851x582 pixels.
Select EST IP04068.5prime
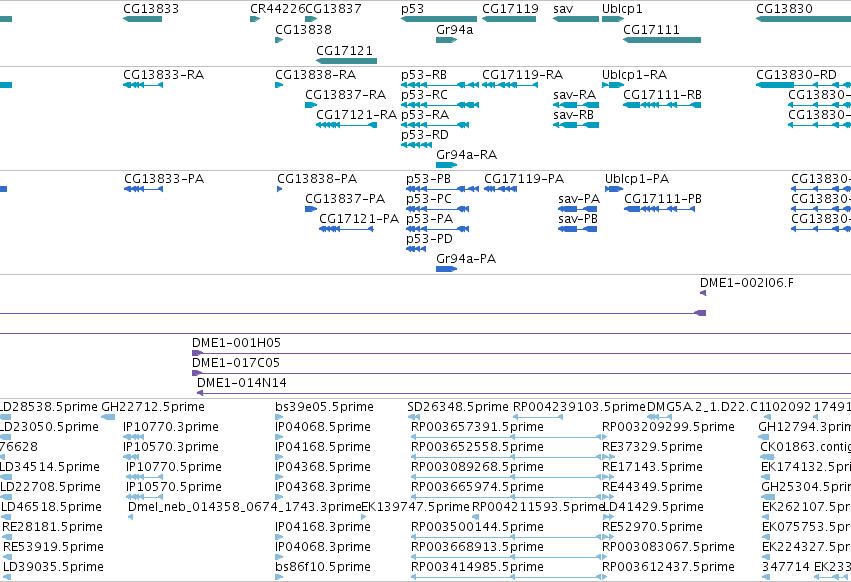323,427
